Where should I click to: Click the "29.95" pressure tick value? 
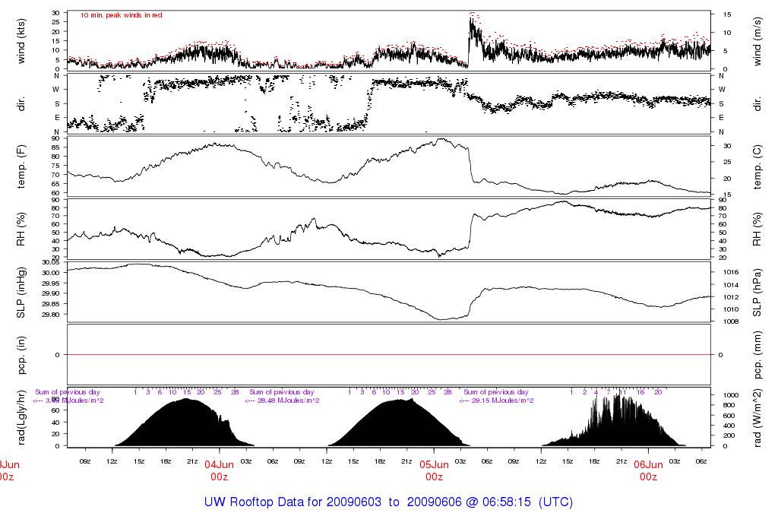point(51,283)
